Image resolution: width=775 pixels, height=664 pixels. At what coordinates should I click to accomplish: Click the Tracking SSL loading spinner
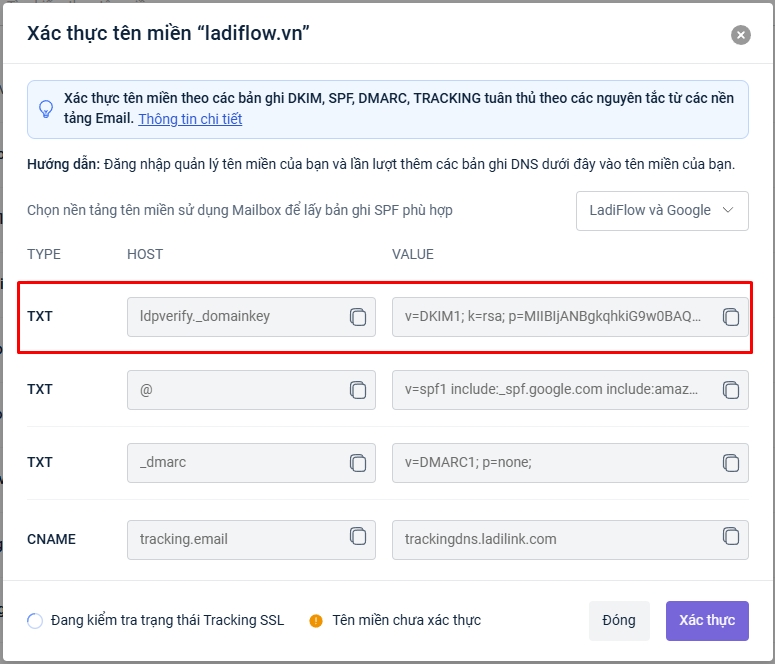tap(35, 621)
